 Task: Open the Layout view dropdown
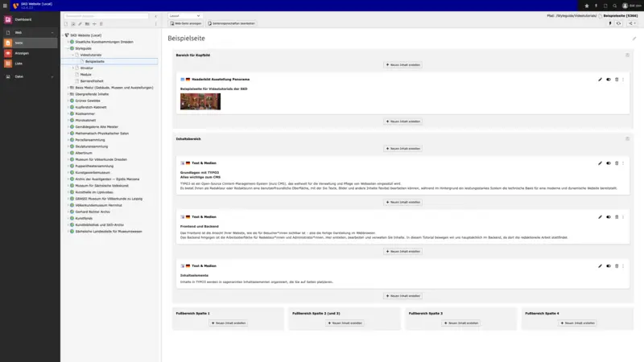(184, 15)
